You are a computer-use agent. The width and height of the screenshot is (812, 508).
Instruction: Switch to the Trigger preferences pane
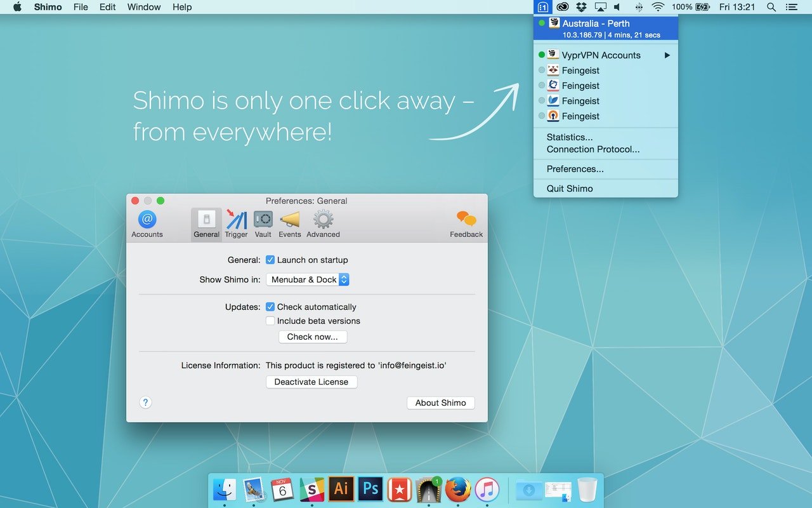coord(236,224)
